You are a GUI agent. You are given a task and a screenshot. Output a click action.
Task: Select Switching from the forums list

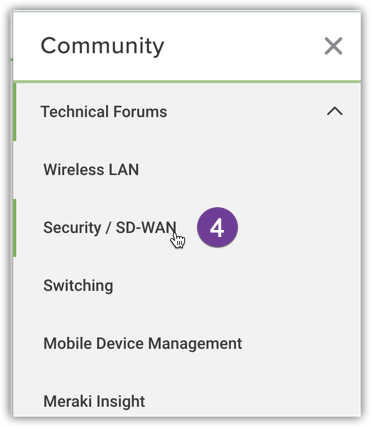(x=78, y=286)
